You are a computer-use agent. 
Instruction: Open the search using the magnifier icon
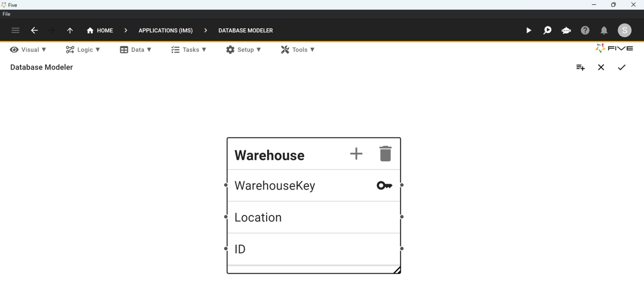[547, 30]
